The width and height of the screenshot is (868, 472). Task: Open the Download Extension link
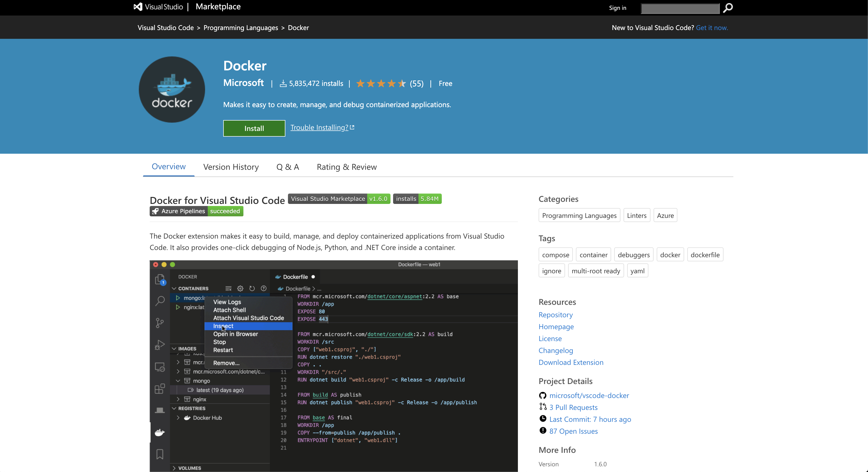click(x=570, y=362)
